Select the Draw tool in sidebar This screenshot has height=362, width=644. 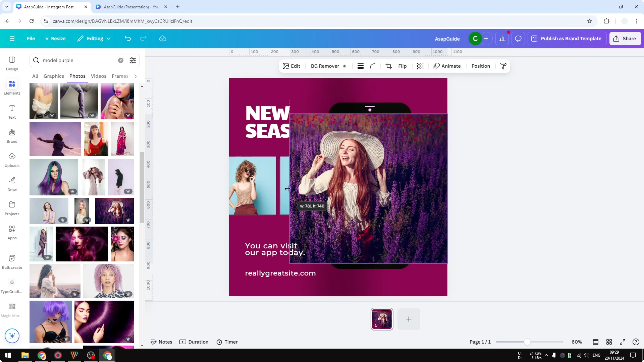pos(12,184)
